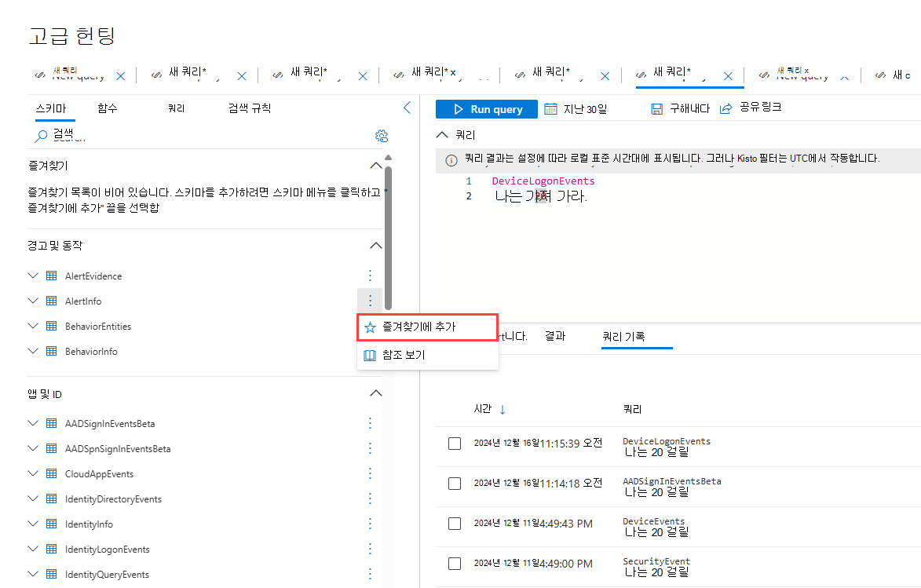Click the CloudAppEvents table icon
921x588 pixels.
[52, 473]
